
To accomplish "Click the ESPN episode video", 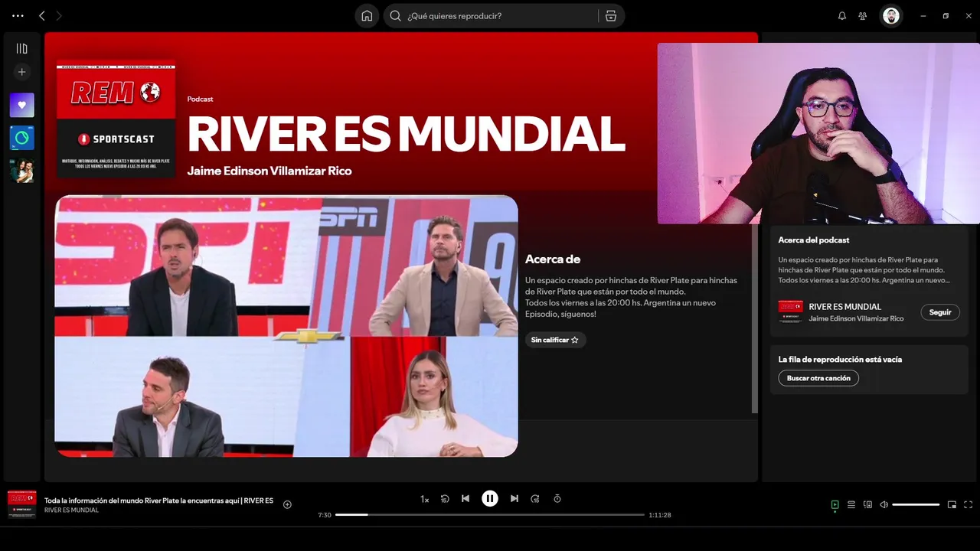I will [286, 326].
